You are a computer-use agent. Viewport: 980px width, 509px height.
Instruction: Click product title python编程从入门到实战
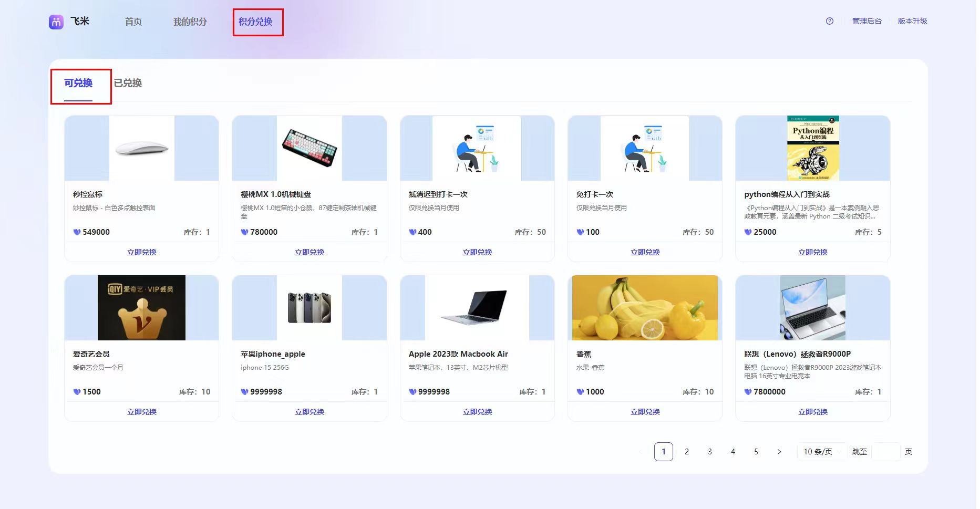(x=787, y=194)
